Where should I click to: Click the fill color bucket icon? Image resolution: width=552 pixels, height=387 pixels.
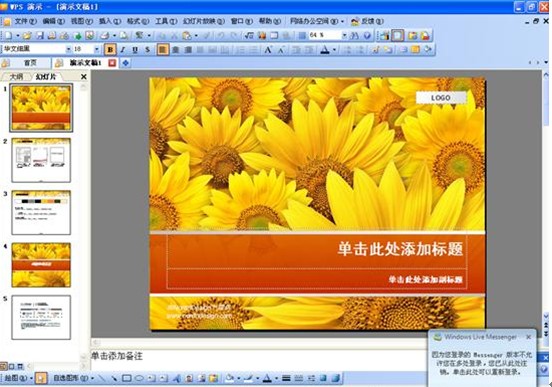[x=230, y=378]
